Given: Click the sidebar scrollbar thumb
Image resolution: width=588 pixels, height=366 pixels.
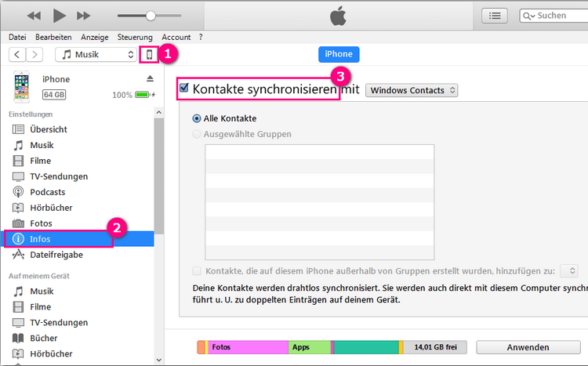Looking at the screenshot, I should [159, 176].
